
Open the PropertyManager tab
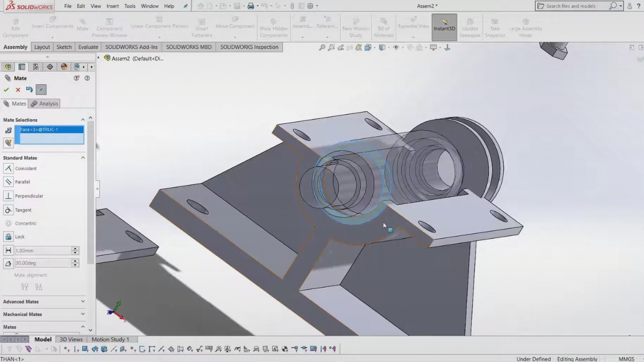point(21,67)
